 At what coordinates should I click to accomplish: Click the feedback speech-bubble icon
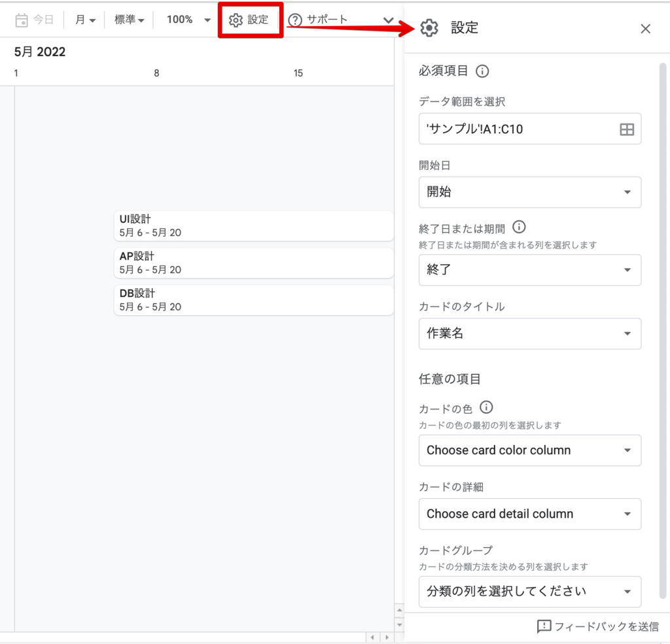pyautogui.click(x=544, y=626)
